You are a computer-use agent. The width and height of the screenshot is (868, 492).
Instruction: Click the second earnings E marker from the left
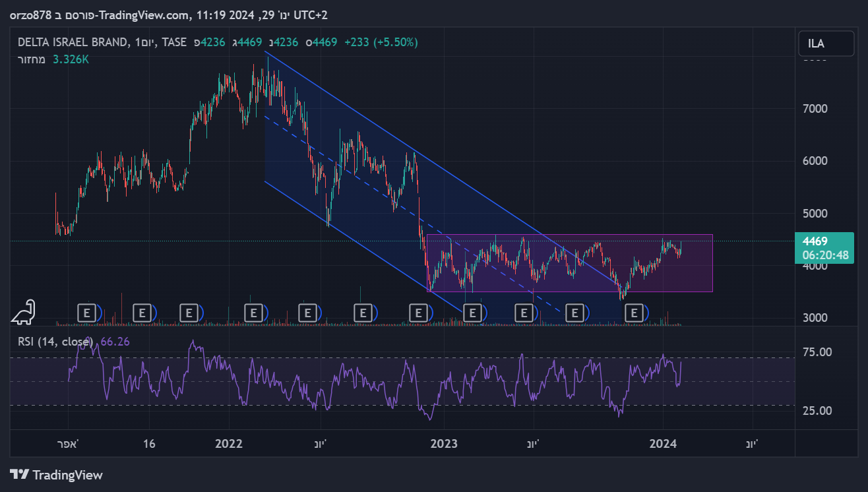(x=142, y=313)
